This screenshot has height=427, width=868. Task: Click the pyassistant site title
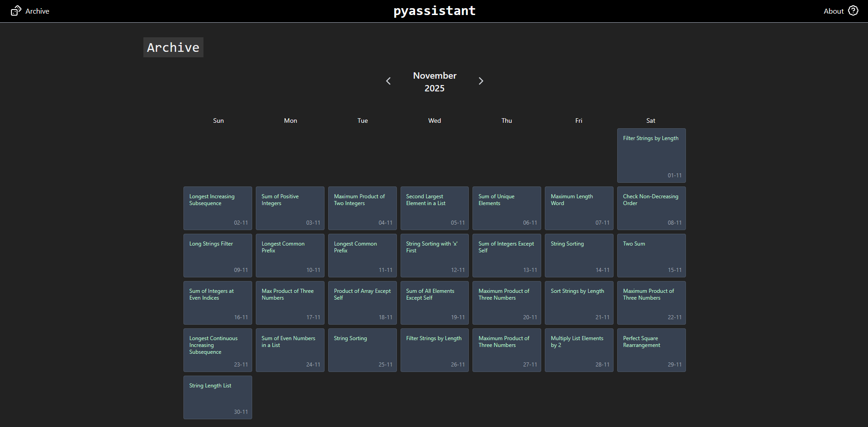[434, 10]
